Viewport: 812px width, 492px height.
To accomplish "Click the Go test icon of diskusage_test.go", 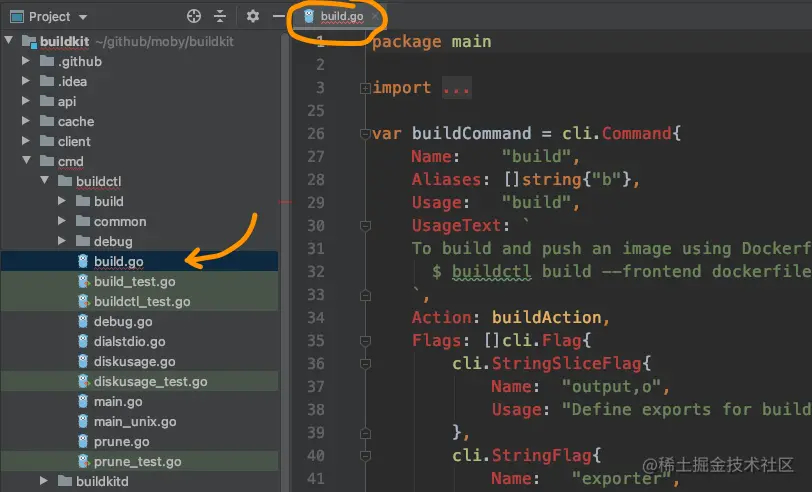I will [x=83, y=381].
